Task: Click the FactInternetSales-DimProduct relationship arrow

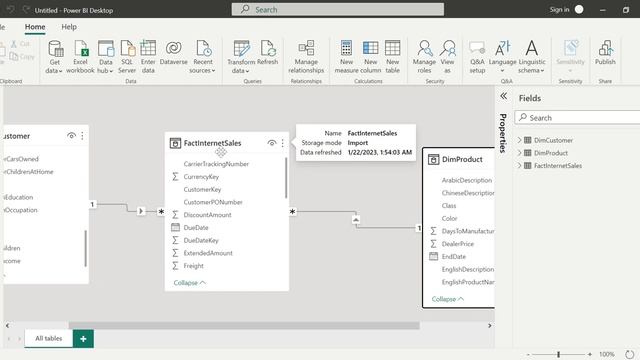Action: pyautogui.click(x=356, y=220)
